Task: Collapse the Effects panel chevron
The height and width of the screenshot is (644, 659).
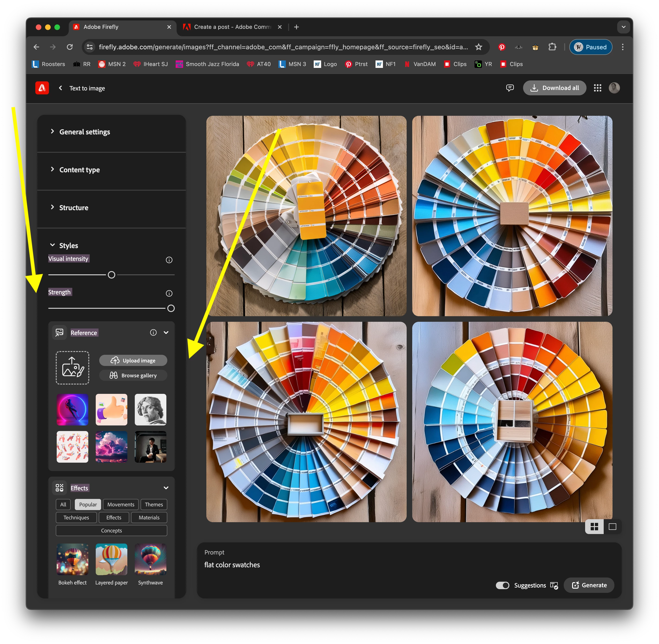Action: click(166, 488)
